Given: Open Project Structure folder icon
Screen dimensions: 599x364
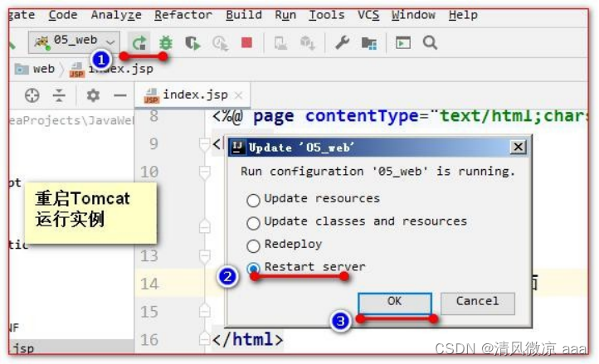Looking at the screenshot, I should point(369,43).
